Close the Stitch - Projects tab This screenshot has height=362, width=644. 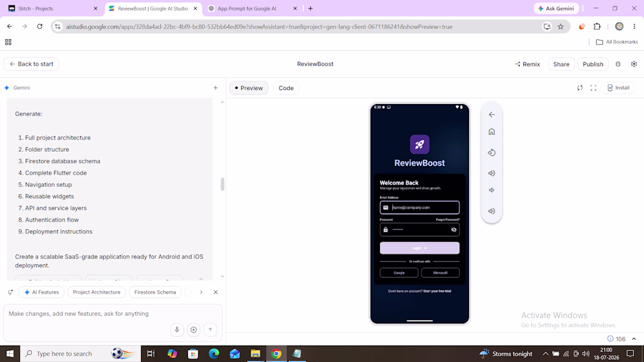pos(95,8)
